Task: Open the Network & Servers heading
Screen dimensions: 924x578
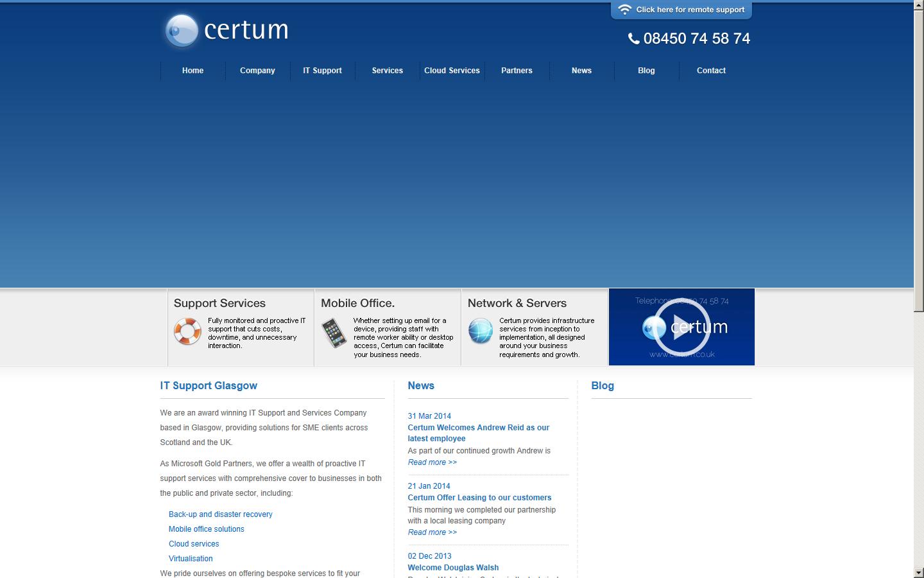Action: [517, 303]
